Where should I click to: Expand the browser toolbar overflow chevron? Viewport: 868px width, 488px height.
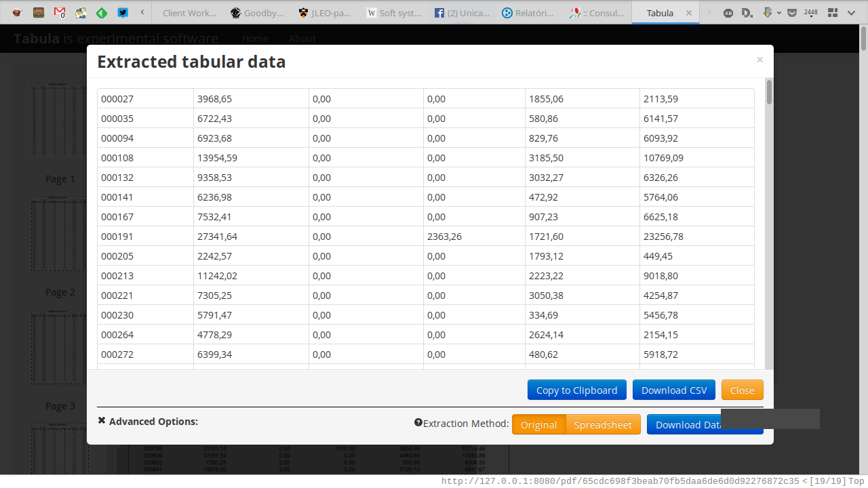pos(852,12)
